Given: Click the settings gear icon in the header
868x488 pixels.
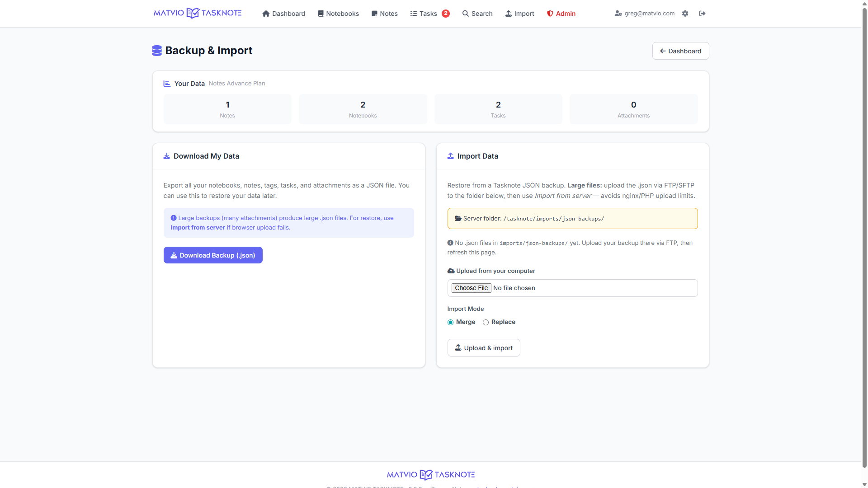Looking at the screenshot, I should (x=685, y=14).
